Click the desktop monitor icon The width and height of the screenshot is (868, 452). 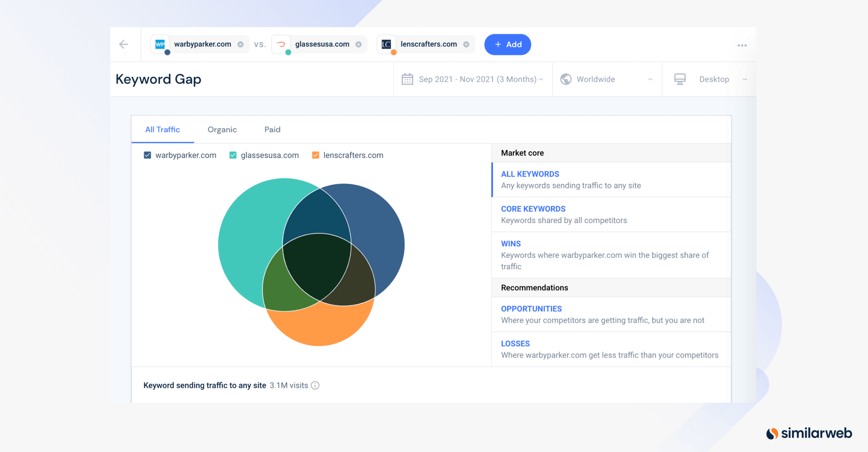(x=680, y=79)
